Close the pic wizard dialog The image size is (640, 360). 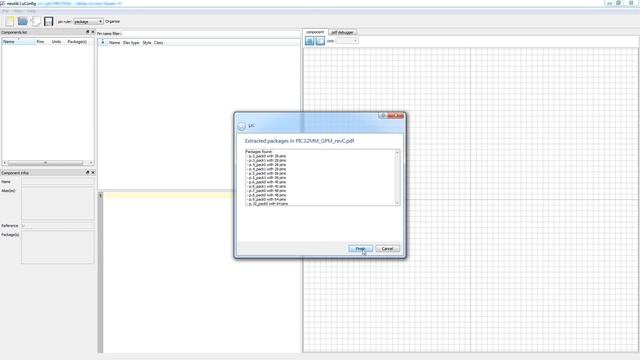point(396,116)
